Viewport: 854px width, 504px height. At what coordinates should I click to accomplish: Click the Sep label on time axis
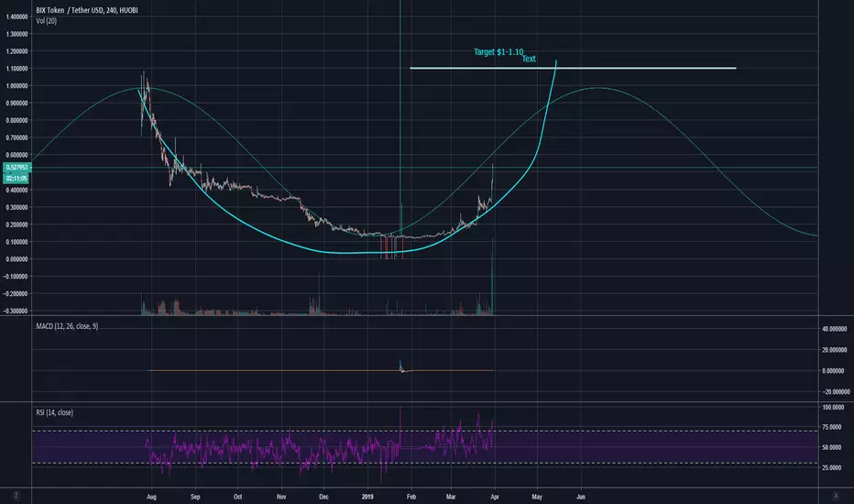coord(195,497)
